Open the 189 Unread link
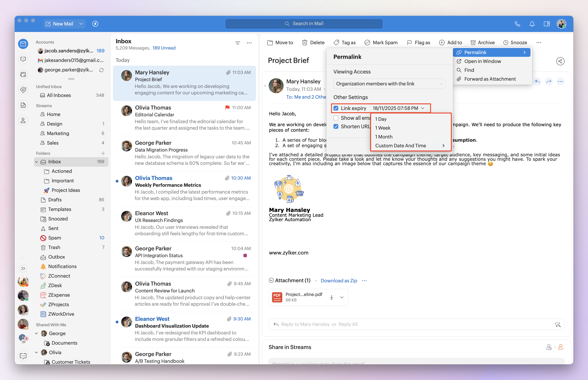Viewport: 588px width, 380px height. coord(164,48)
